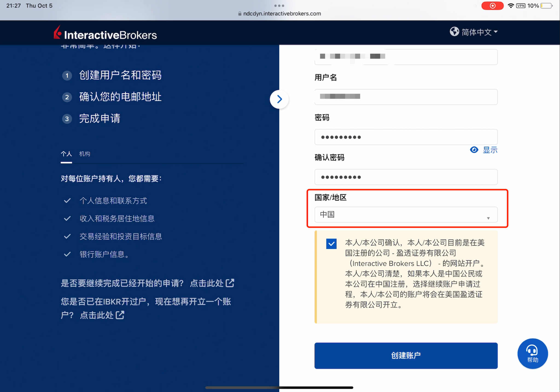Uncheck the Interactive Brokers LLC confirmation checkbox
560x392 pixels.
[x=331, y=243]
